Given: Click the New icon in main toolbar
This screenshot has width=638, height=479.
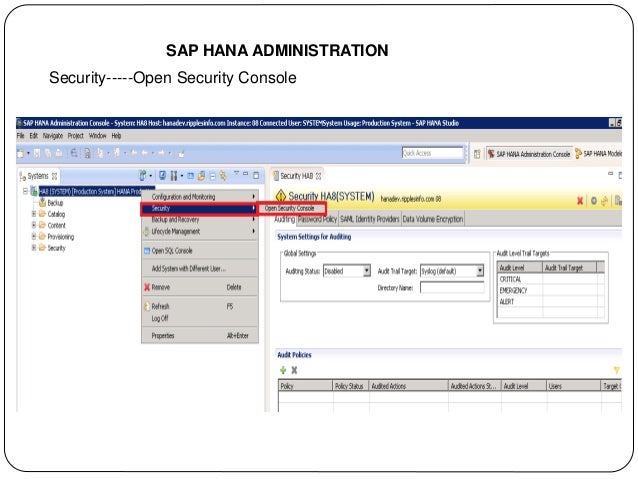Looking at the screenshot, I should click(21, 153).
